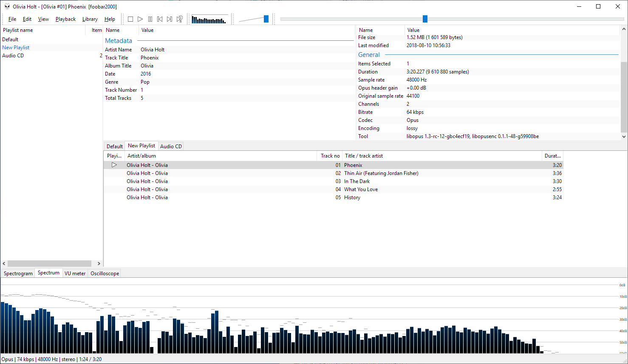The width and height of the screenshot is (628, 364).
Task: Select track 05 History in playlist
Action: pyautogui.click(x=352, y=198)
